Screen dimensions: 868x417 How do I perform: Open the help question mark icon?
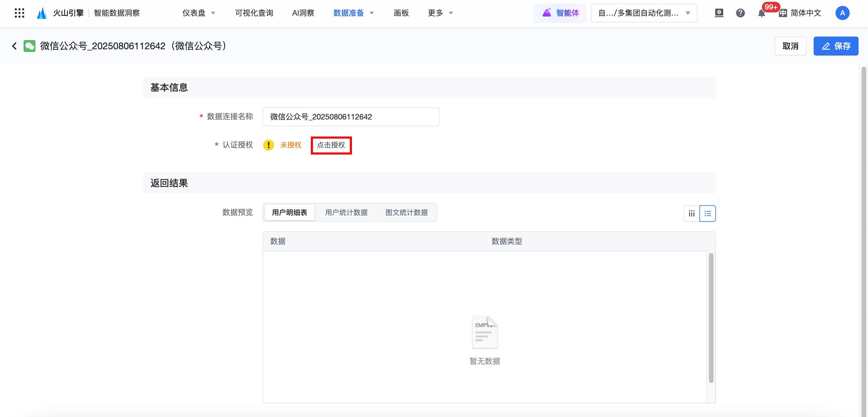click(740, 13)
